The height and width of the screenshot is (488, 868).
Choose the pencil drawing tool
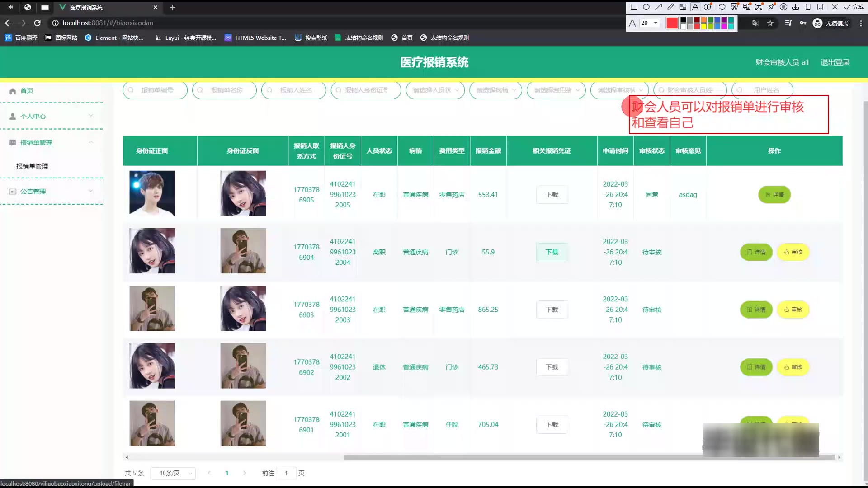tap(671, 7)
